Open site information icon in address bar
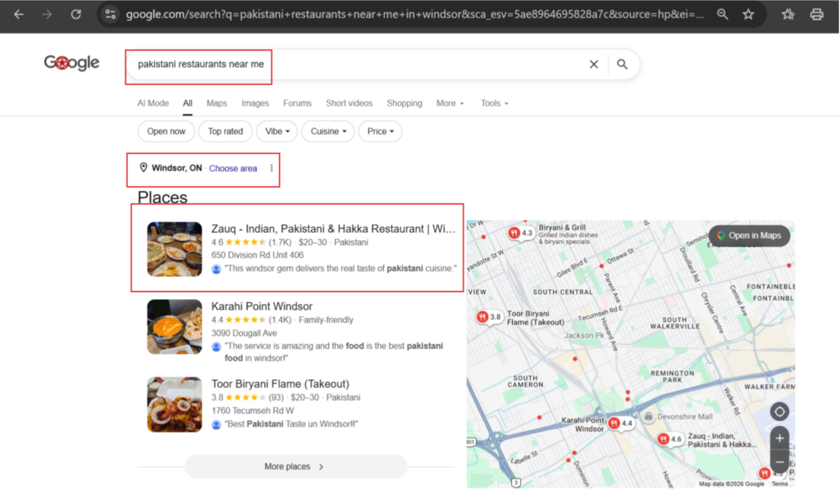This screenshot has height=504, width=840. (x=111, y=15)
